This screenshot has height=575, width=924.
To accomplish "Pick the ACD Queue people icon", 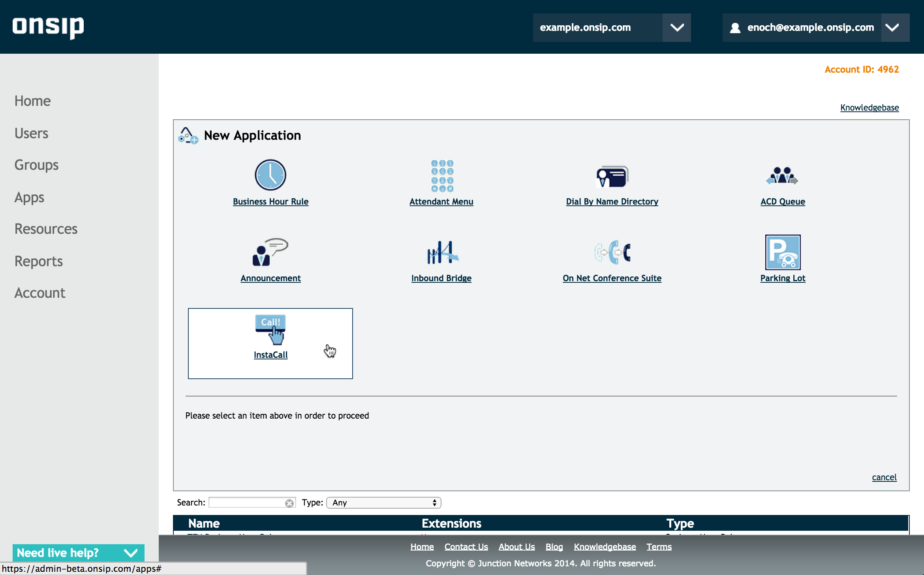I will tap(782, 176).
